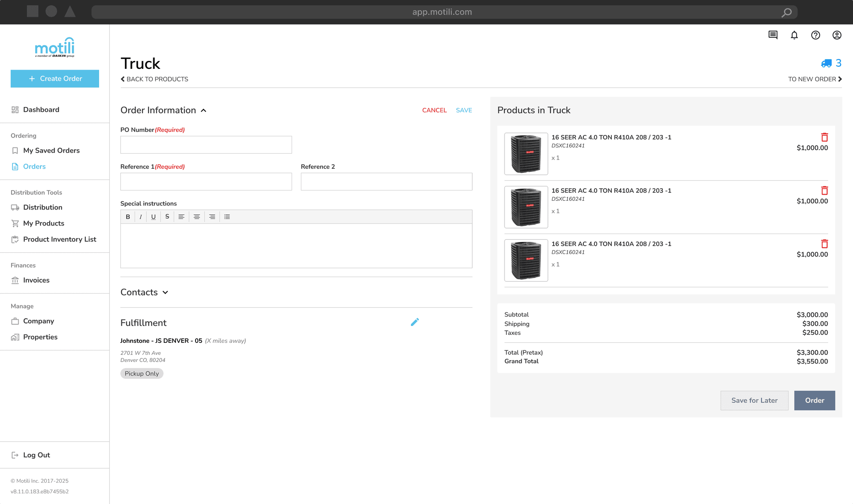Image resolution: width=853 pixels, height=504 pixels.
Task: Collapse the Order Information section
Action: click(x=204, y=110)
